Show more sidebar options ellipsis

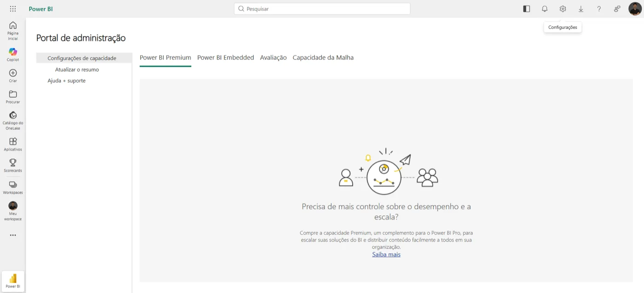tap(13, 235)
